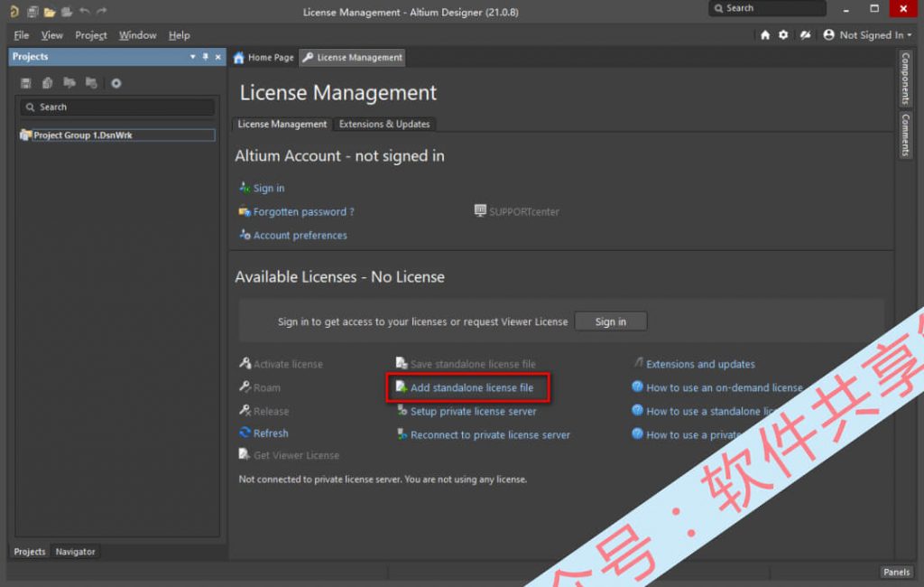Image resolution: width=924 pixels, height=587 pixels.
Task: Click the Redo arrow in title bar
Action: (101, 11)
